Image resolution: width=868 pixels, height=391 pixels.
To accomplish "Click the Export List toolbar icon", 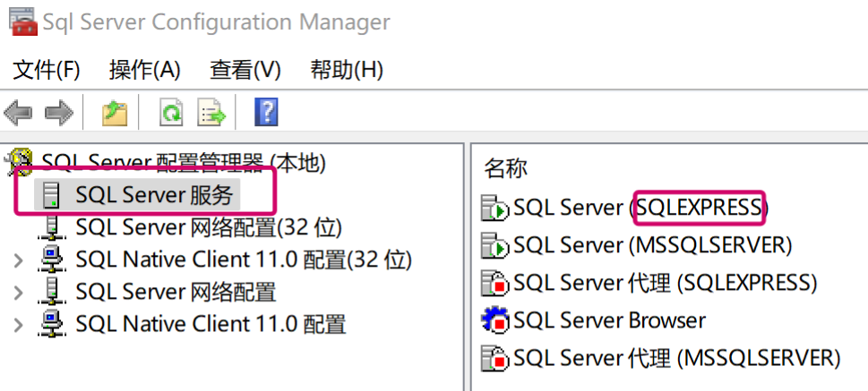I will 212,112.
